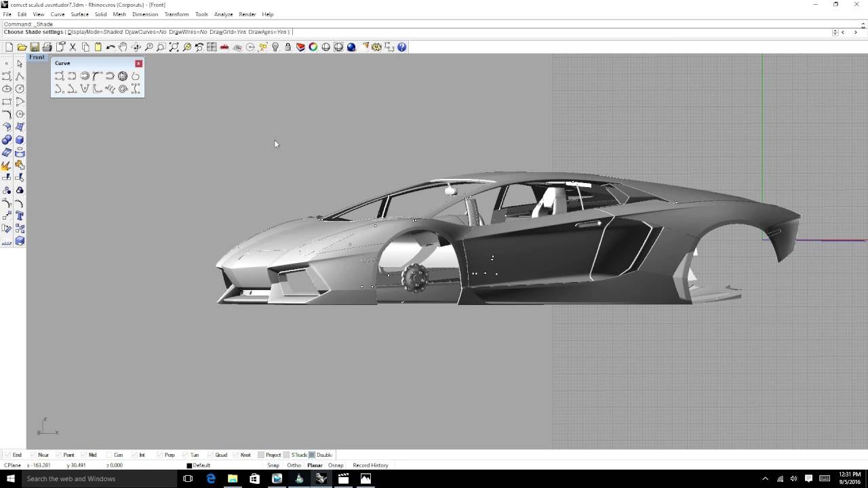Image resolution: width=868 pixels, height=488 pixels.
Task: Undo the last action with the arrow icon
Action: click(x=111, y=47)
